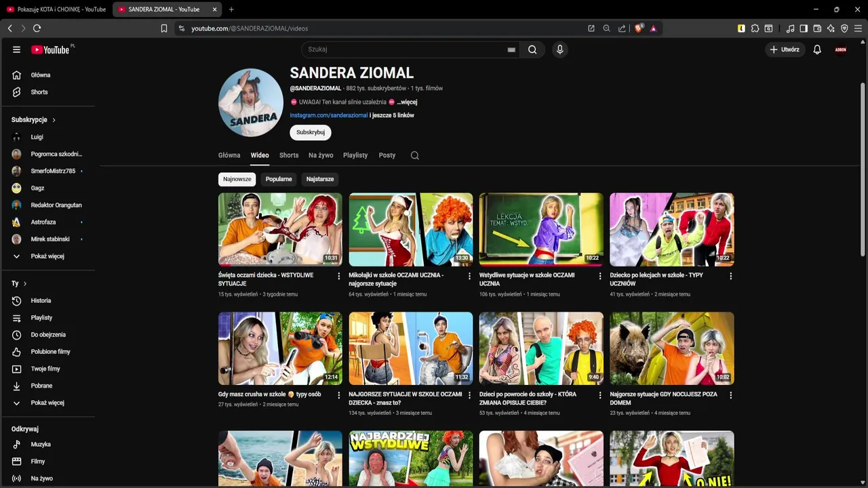
Task: Click the Brave Shields lion icon
Action: [x=638, y=28]
